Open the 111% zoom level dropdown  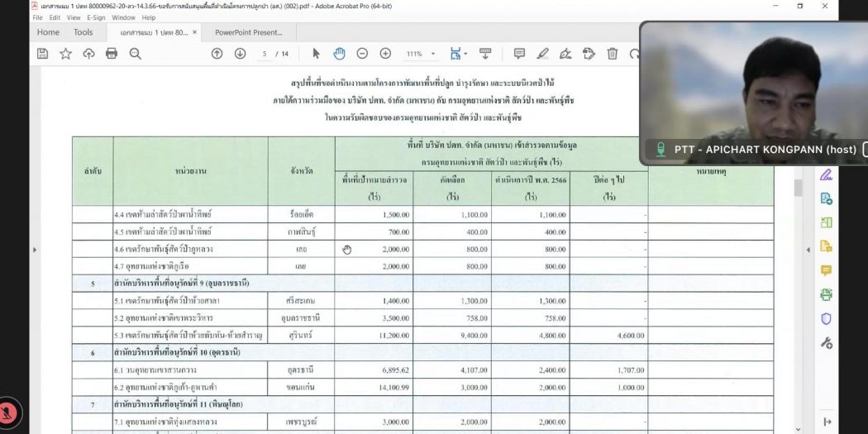tap(421, 54)
